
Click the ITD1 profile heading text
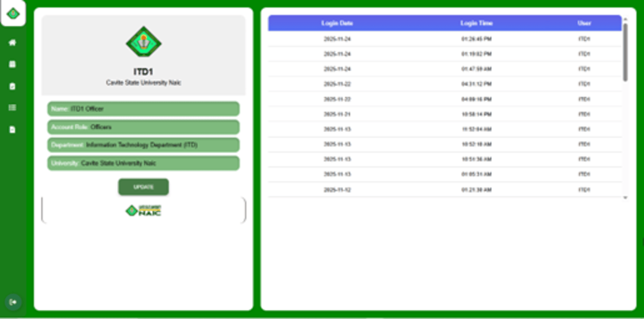pyautogui.click(x=143, y=72)
